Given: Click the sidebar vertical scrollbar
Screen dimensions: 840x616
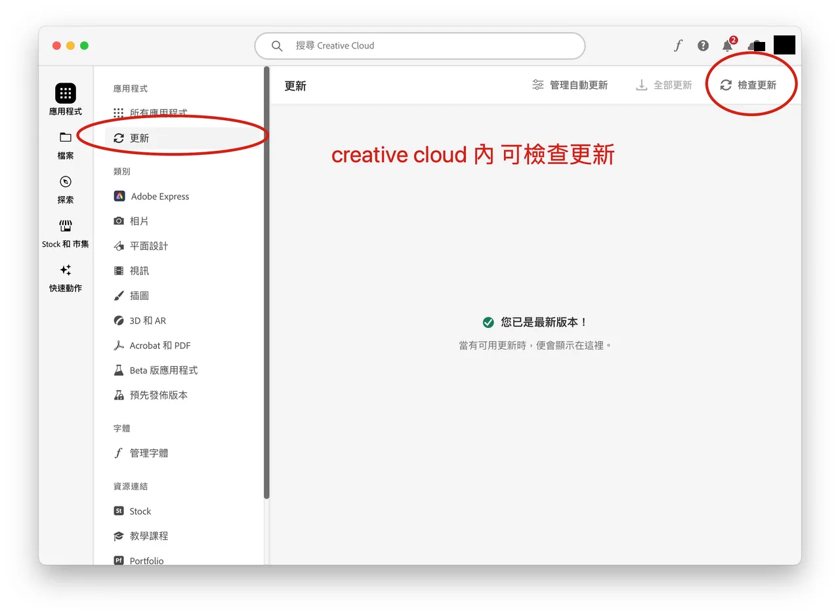Looking at the screenshot, I should pos(266,282).
